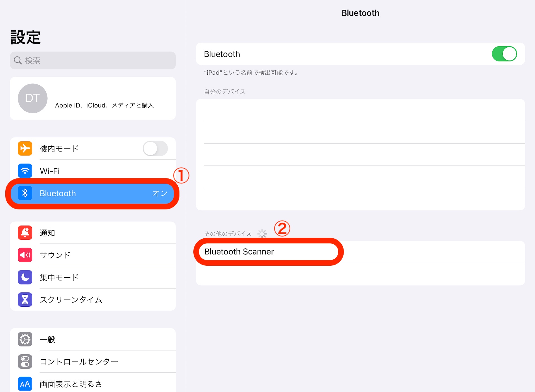
Task: Open the 集中モード settings row
Action: [93, 277]
